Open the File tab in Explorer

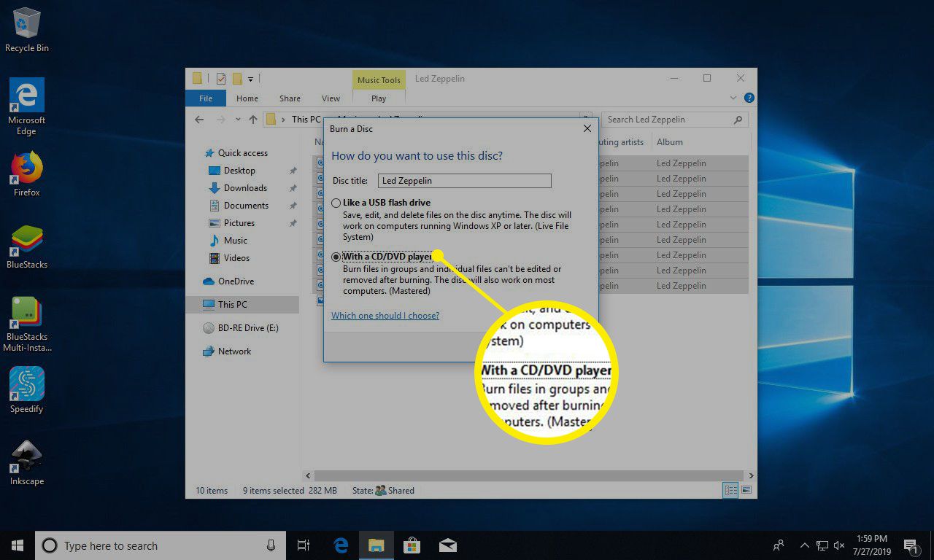point(206,98)
